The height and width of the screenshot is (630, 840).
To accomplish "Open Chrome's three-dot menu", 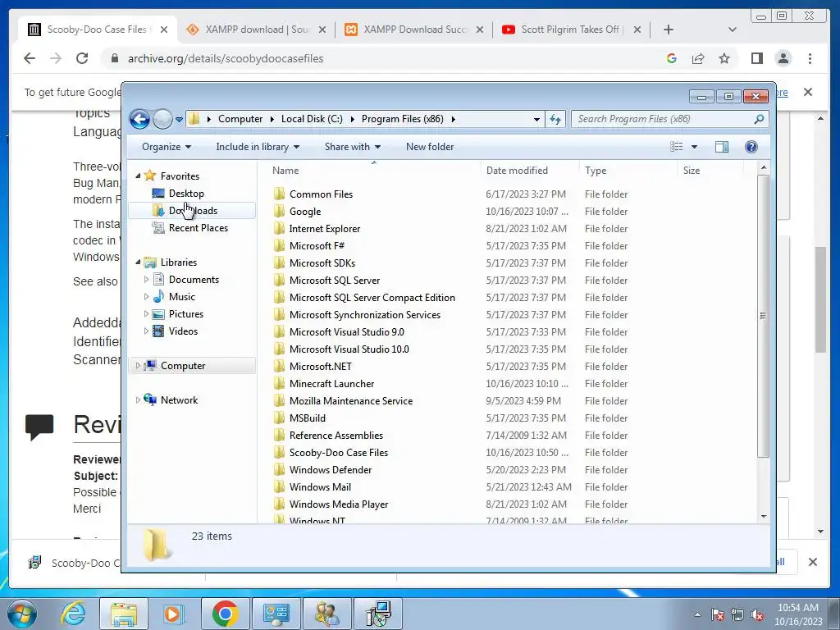I will (x=810, y=58).
